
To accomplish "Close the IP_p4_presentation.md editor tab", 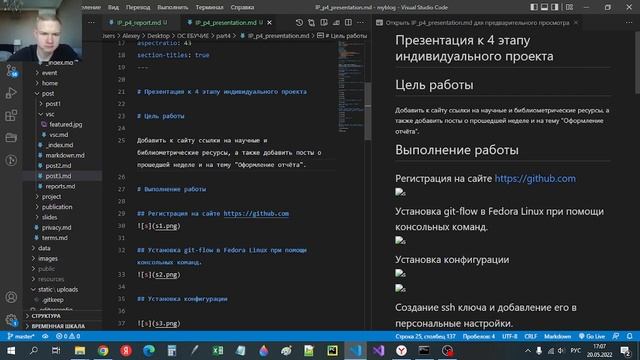I will [269, 23].
